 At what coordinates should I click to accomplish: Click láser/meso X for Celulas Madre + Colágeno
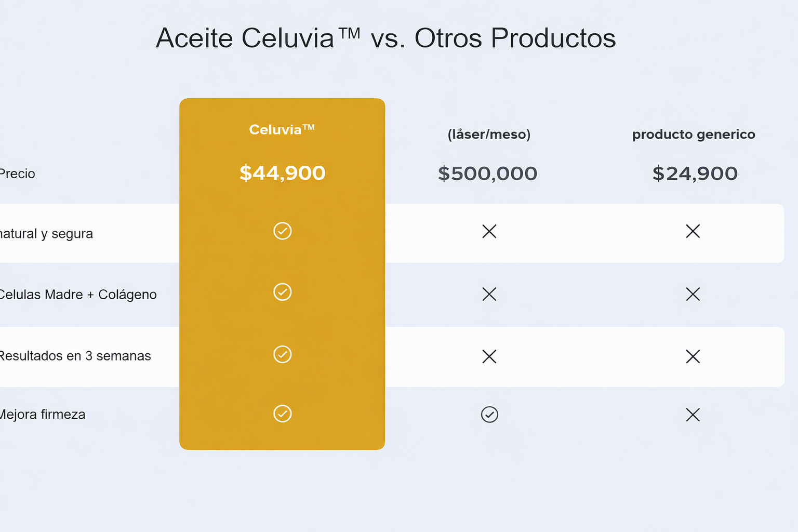pyautogui.click(x=489, y=294)
